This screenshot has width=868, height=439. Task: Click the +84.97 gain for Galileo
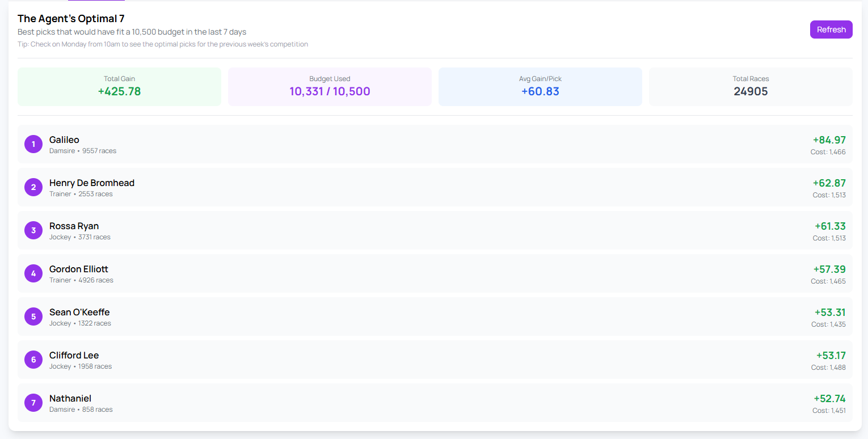click(829, 140)
